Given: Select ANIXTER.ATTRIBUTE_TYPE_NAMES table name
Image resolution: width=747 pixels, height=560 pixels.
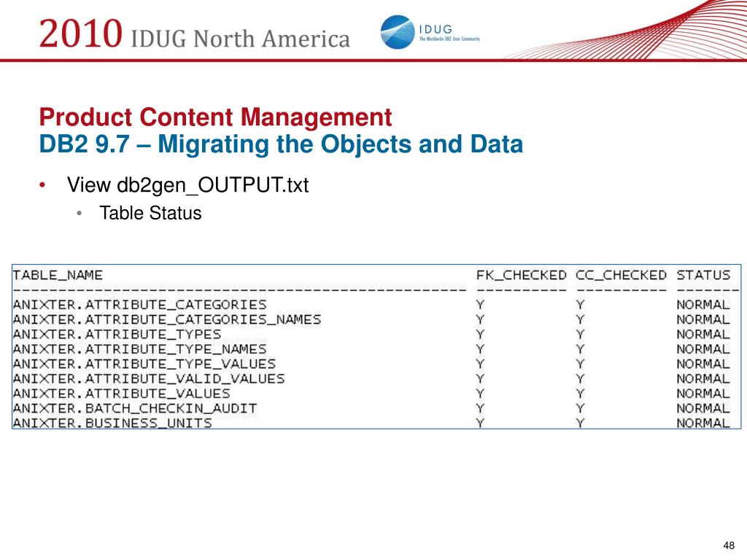Looking at the screenshot, I should pos(139,349).
